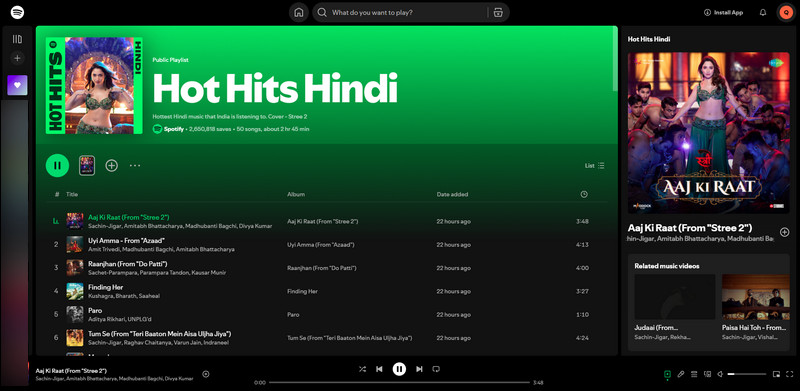The image size is (800, 391).
Task: Open notifications bell
Action: [x=763, y=13]
